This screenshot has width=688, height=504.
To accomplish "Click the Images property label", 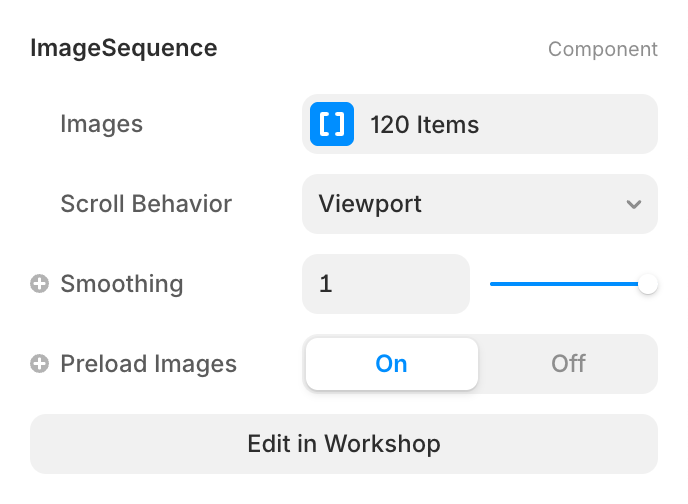I will pyautogui.click(x=101, y=124).
